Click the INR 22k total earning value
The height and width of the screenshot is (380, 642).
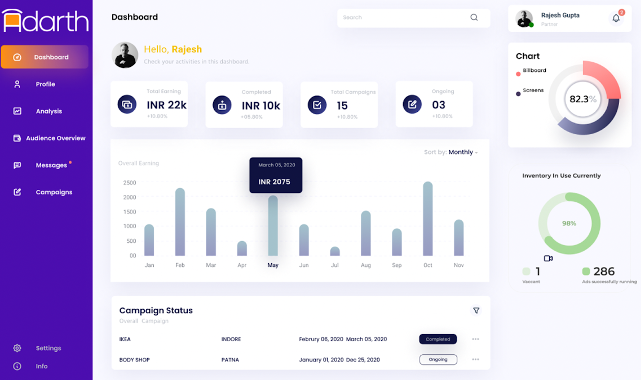click(x=167, y=105)
